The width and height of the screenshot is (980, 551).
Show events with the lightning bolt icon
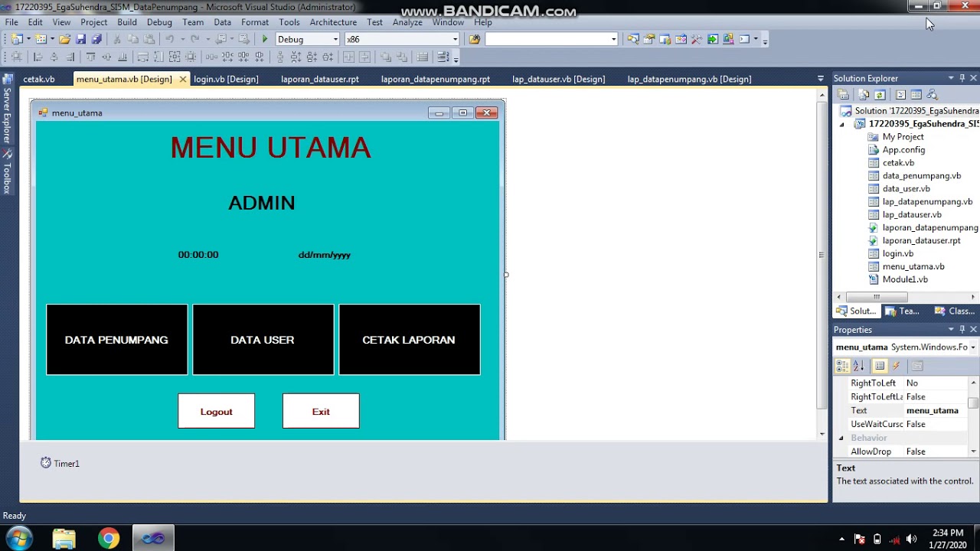pos(896,366)
